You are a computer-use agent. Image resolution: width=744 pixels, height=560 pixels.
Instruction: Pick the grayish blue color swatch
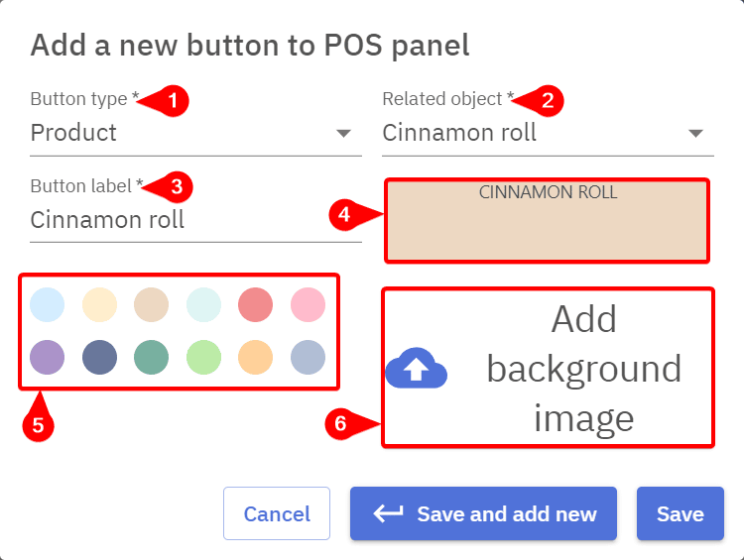[308, 356]
